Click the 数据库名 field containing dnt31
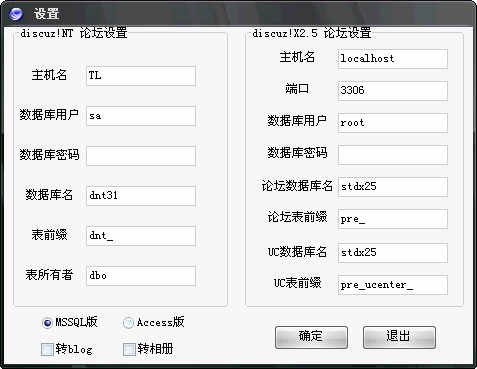Viewport: 477px width, 369px height. [x=141, y=196]
